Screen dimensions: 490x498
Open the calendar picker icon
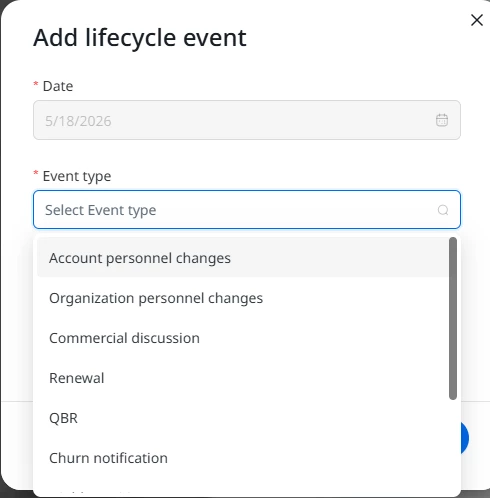pyautogui.click(x=442, y=120)
